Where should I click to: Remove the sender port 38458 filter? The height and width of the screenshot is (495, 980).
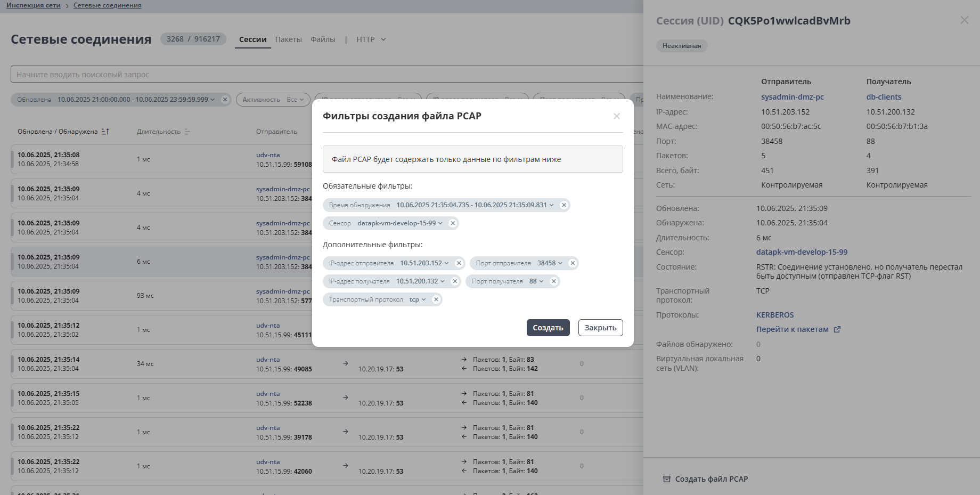pos(573,263)
